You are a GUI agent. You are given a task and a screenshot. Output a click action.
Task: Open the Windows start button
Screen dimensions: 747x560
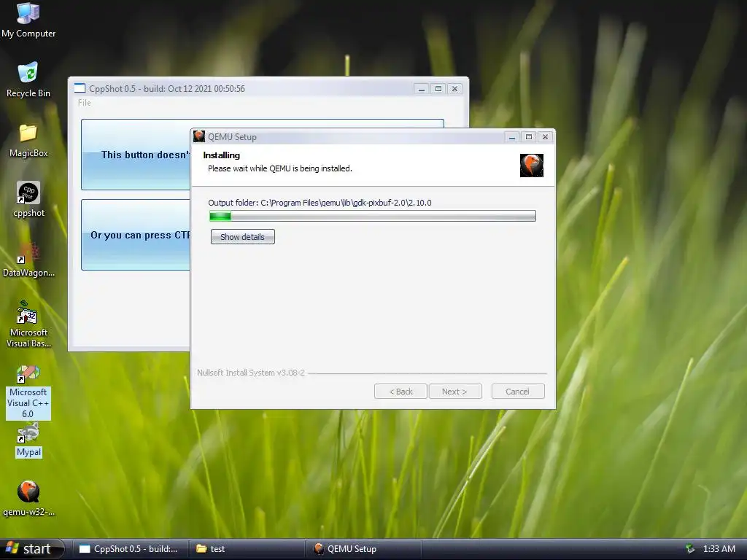tap(32, 549)
